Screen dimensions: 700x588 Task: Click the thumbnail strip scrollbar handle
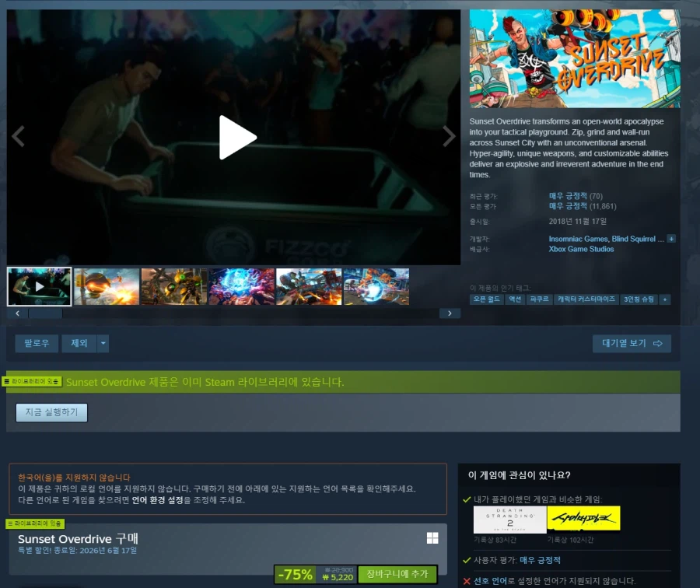coord(45,313)
